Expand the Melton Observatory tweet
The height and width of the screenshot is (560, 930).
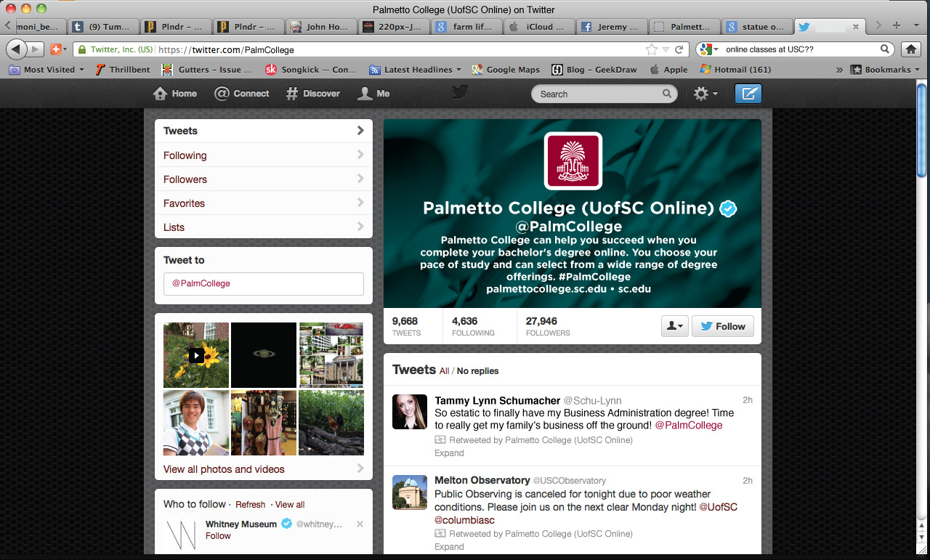(449, 547)
